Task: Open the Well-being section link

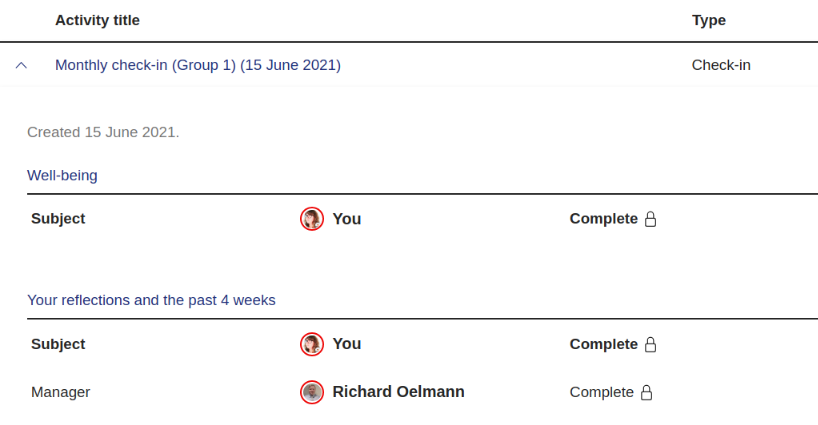Action: click(62, 176)
